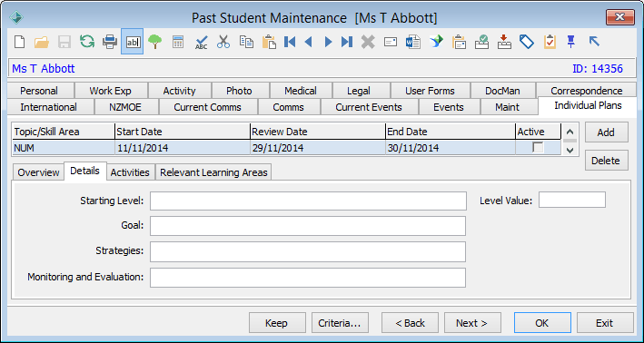The image size is (644, 343).
Task: Click the Strategies input field
Action: [x=308, y=251]
